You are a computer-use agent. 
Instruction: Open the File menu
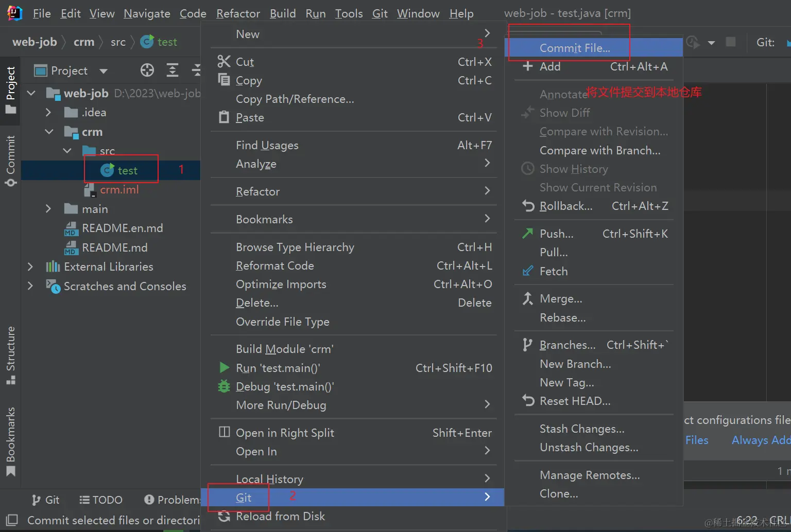pos(42,13)
